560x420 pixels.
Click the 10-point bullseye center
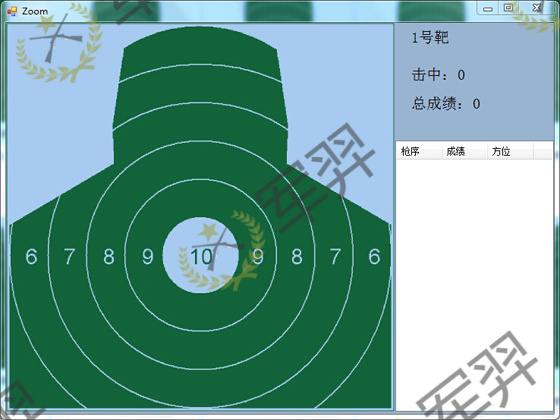click(201, 255)
